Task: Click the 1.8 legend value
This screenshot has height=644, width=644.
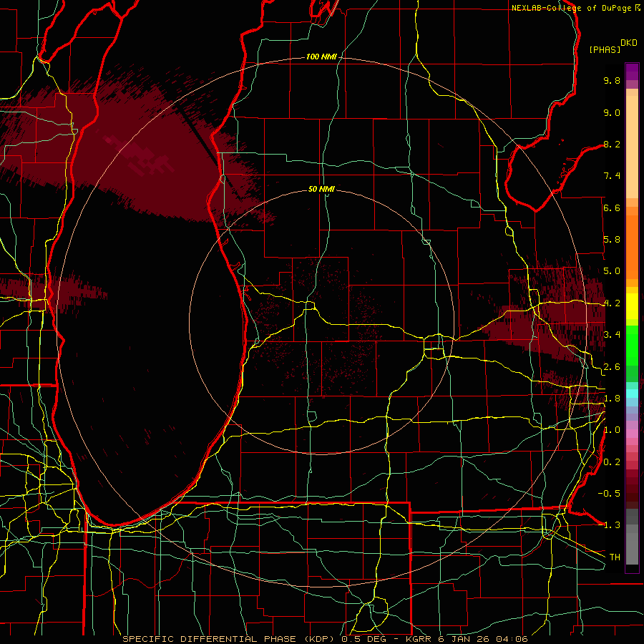Action: pos(612,399)
